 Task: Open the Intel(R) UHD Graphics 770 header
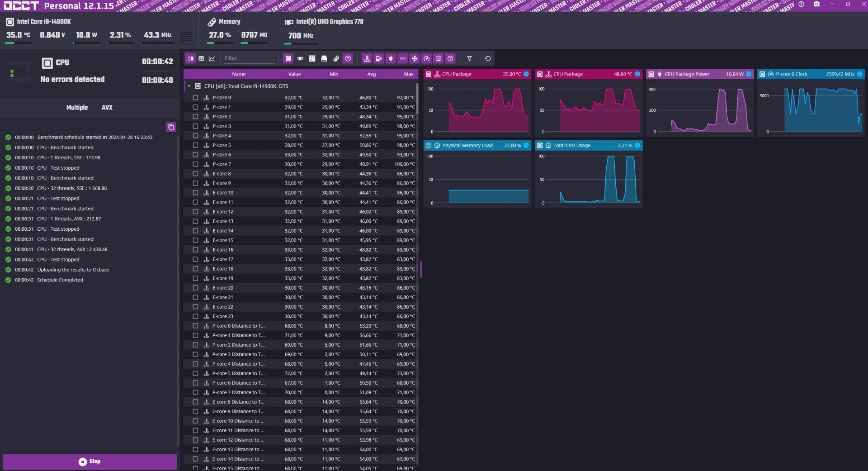click(x=324, y=22)
